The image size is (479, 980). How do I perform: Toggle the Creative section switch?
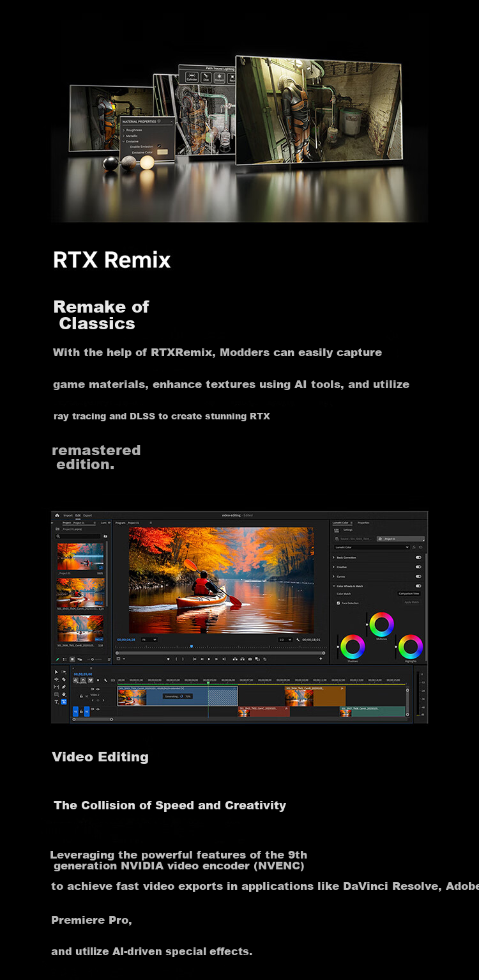(418, 567)
